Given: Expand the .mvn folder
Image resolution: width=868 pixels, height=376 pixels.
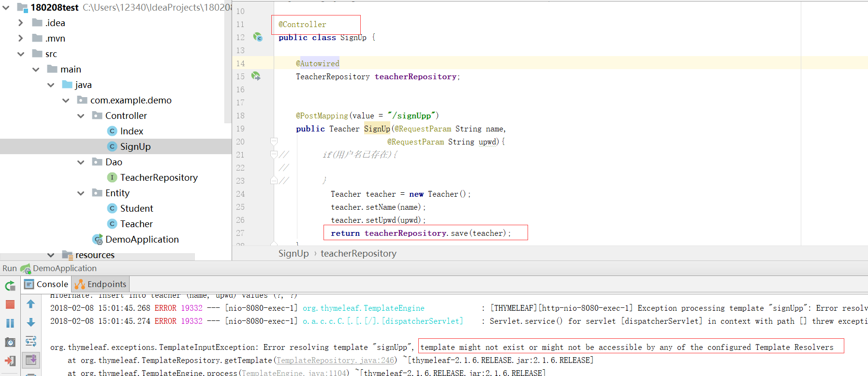Looking at the screenshot, I should (20, 38).
